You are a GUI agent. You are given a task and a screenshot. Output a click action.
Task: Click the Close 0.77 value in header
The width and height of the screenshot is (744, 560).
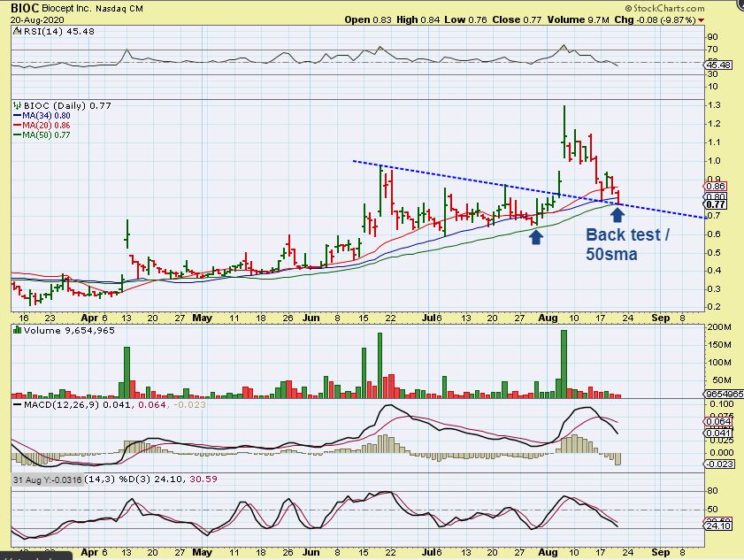[517, 20]
